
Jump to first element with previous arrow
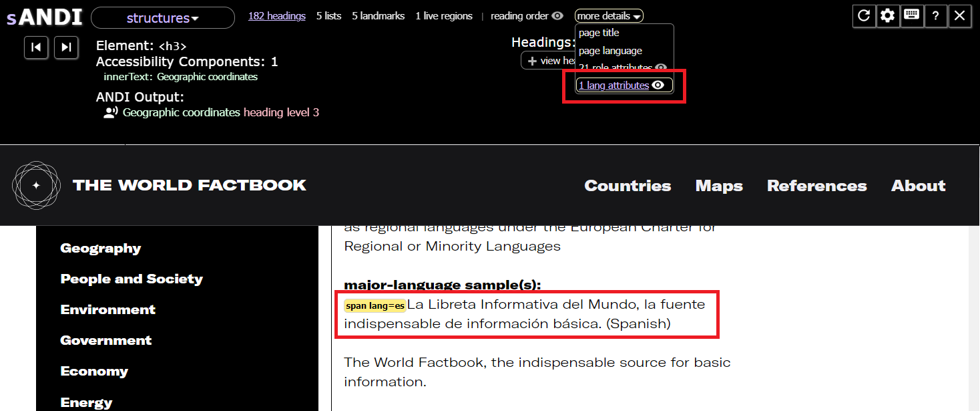coord(36,47)
